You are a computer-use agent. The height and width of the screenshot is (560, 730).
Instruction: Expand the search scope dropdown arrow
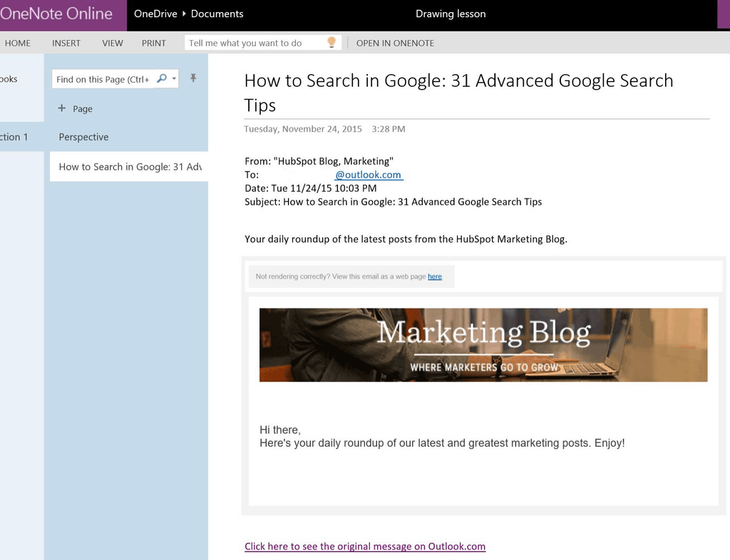pyautogui.click(x=174, y=78)
